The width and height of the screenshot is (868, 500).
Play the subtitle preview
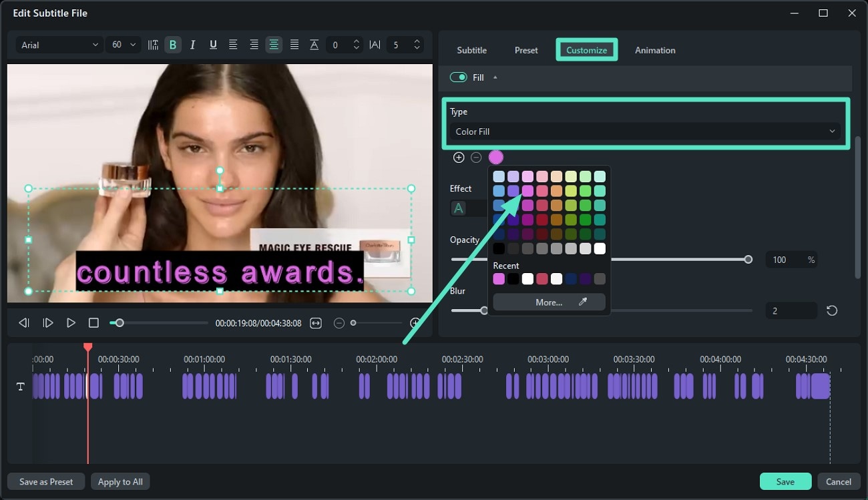(71, 323)
